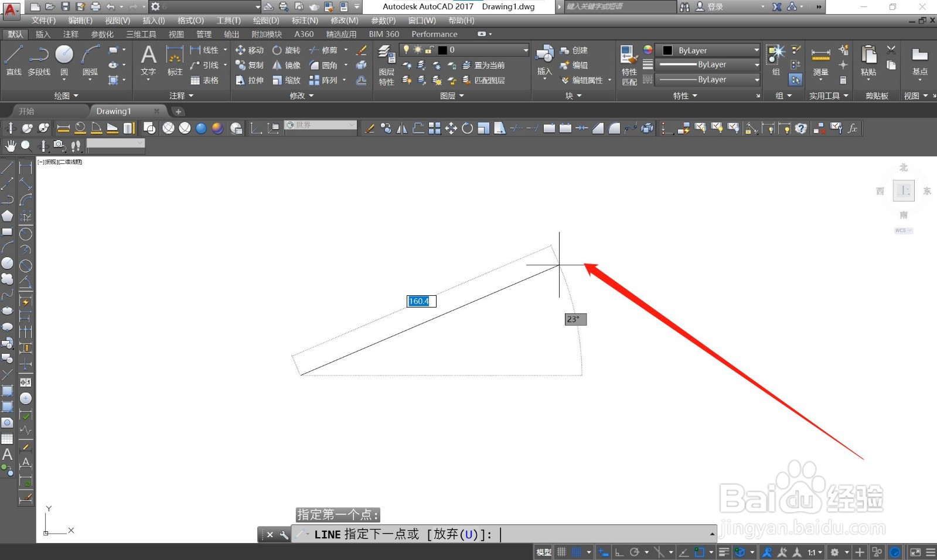Select the 镜像 mirror command
937x560 pixels.
tap(287, 65)
